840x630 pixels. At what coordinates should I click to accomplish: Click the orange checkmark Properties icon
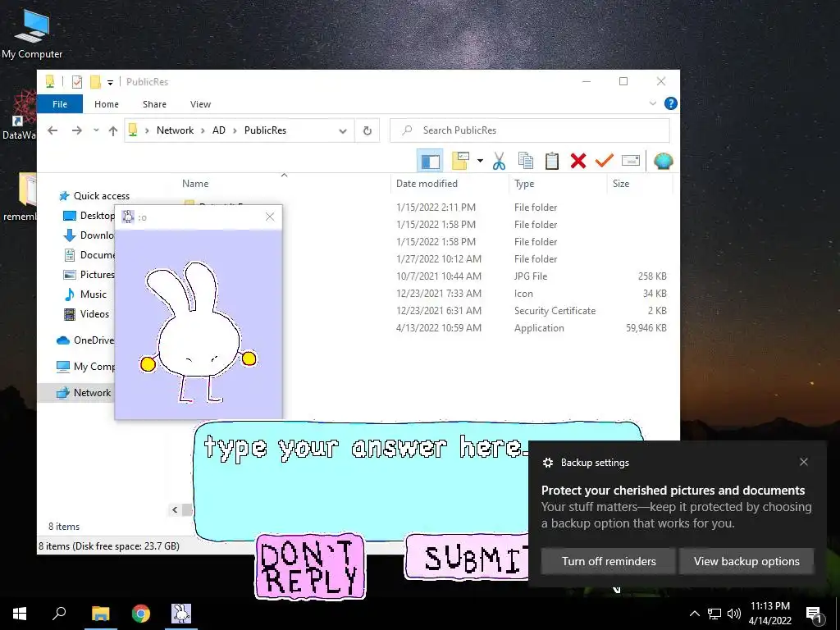[605, 160]
